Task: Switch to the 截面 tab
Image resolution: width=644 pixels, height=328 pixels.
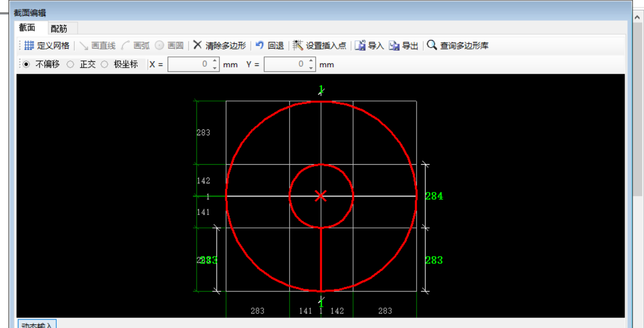Action: click(x=27, y=28)
